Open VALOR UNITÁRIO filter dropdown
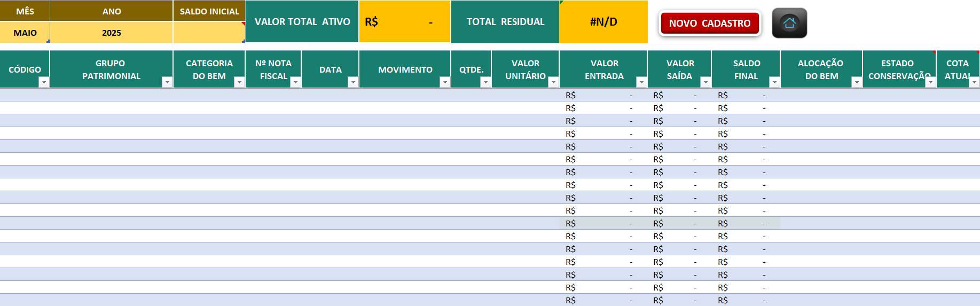 pos(553,82)
